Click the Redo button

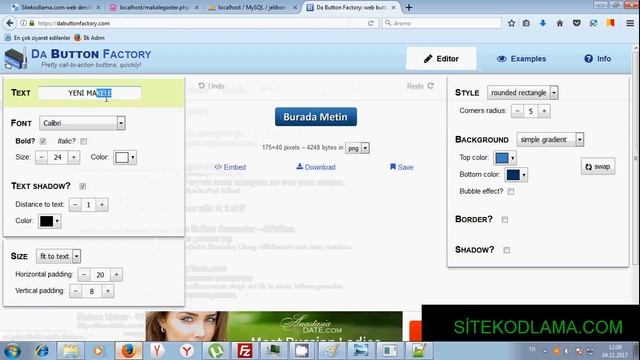pyautogui.click(x=420, y=86)
